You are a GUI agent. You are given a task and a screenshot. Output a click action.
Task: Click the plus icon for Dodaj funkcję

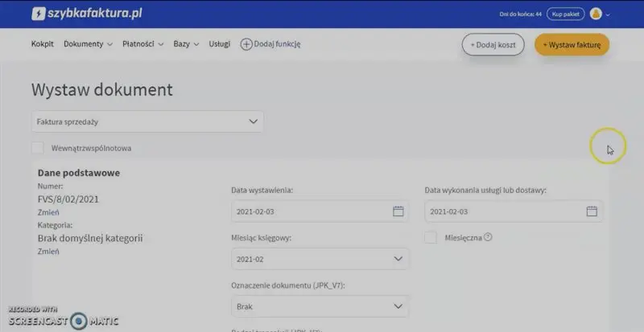pos(246,44)
